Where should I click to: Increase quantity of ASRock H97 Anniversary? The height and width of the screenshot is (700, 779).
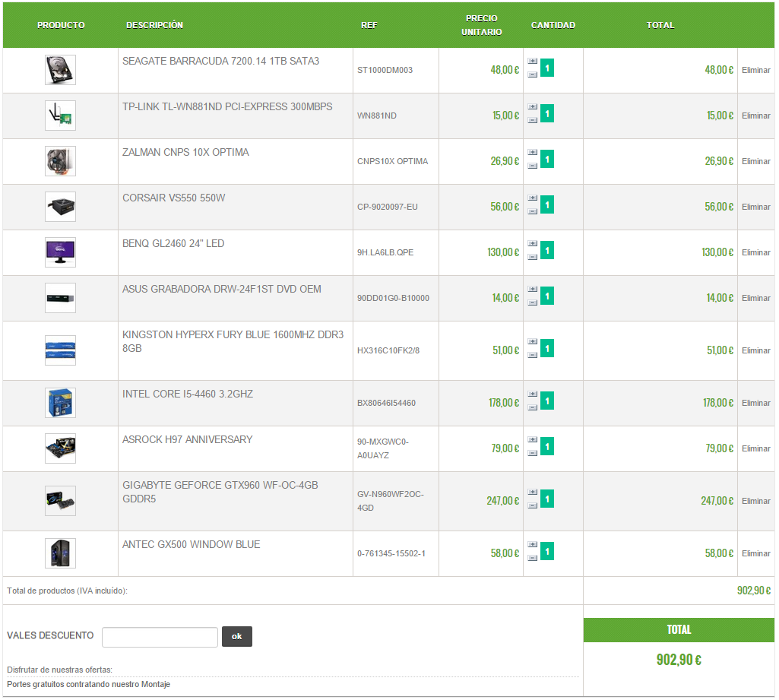(x=532, y=440)
